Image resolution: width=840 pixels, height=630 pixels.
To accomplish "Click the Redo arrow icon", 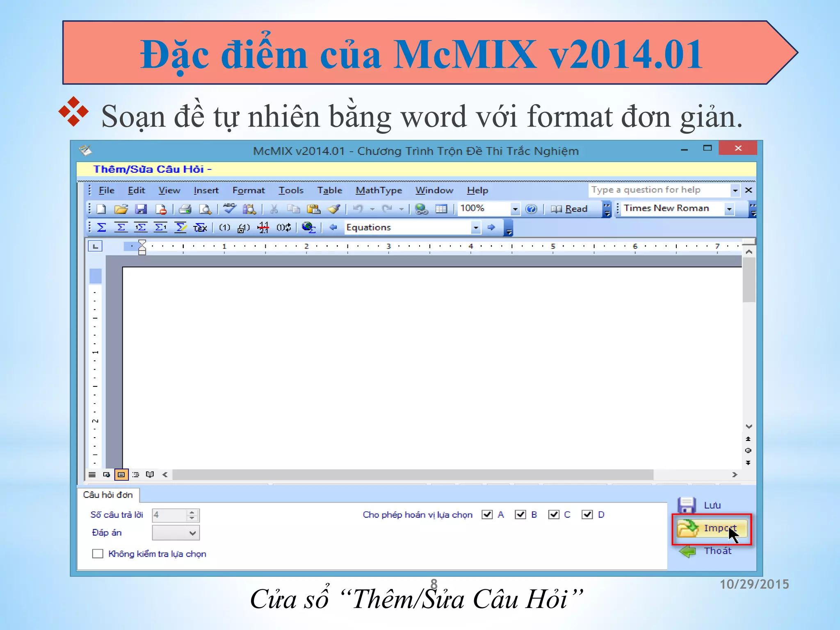I will click(387, 209).
